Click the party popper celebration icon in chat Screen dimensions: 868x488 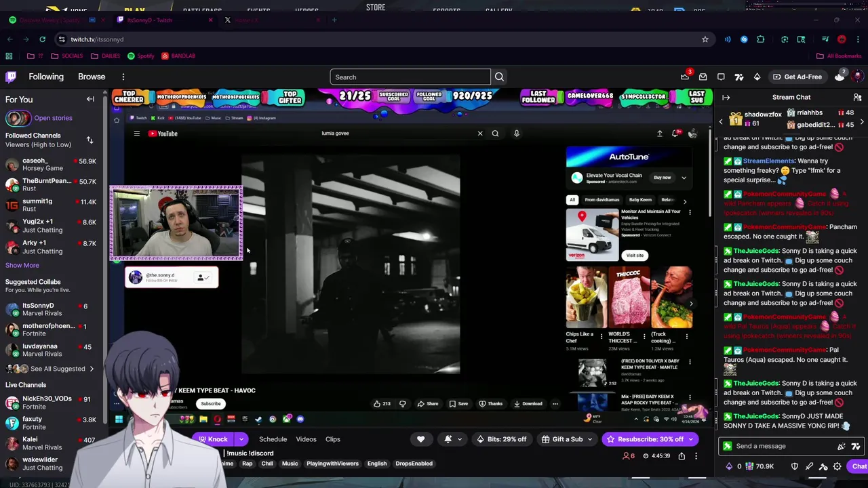coord(842,446)
